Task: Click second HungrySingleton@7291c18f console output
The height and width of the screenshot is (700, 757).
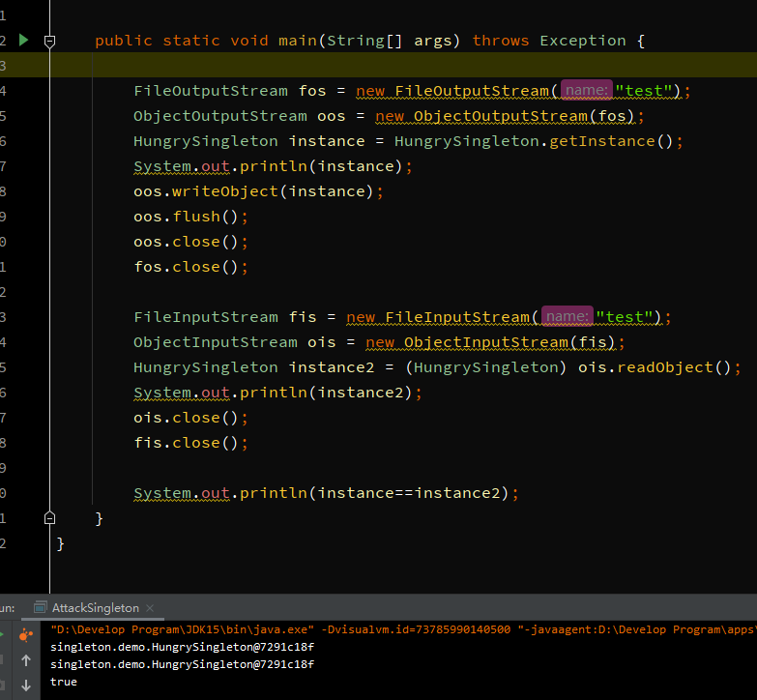Action: 182,664
